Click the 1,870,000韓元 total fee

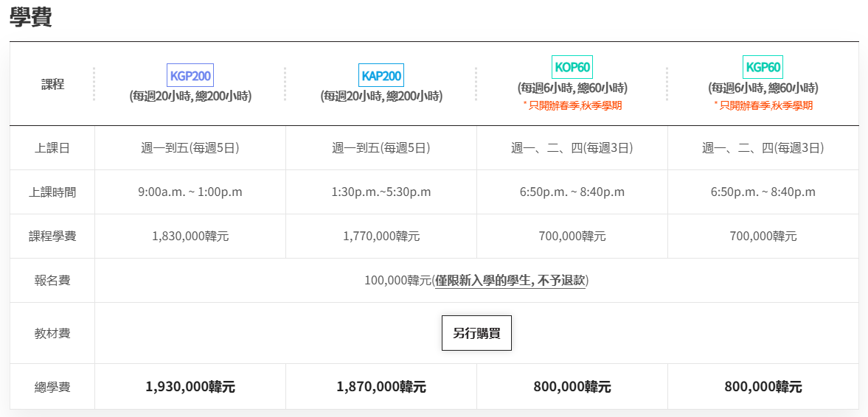pyautogui.click(x=381, y=387)
